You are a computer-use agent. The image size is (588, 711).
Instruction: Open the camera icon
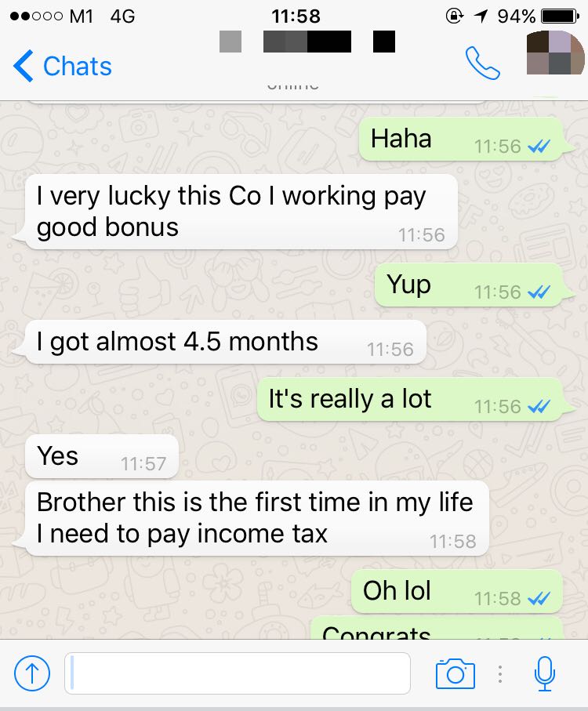point(456,674)
